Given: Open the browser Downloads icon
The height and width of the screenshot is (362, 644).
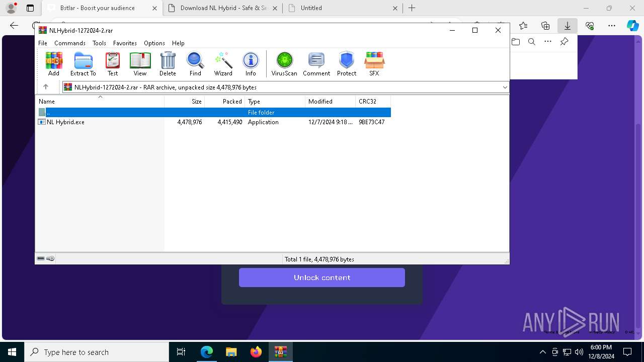Looking at the screenshot, I should [x=568, y=26].
